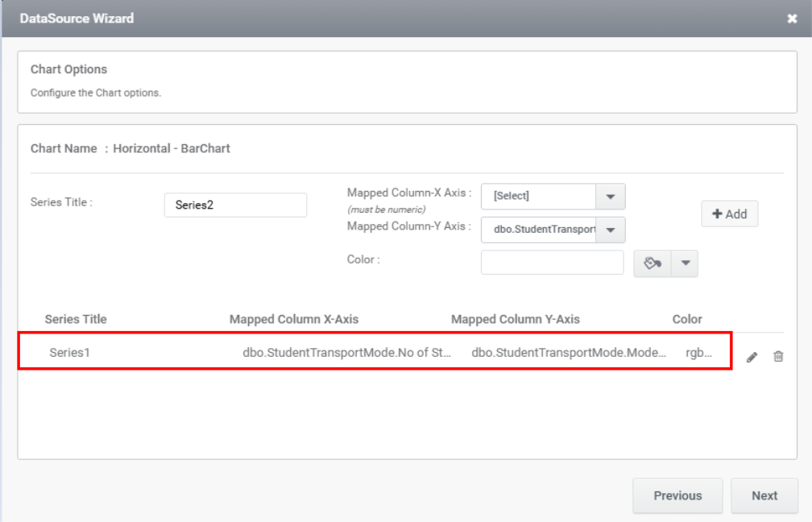Click the pencil edit icon for Series1
The height and width of the screenshot is (522, 812).
click(x=752, y=357)
